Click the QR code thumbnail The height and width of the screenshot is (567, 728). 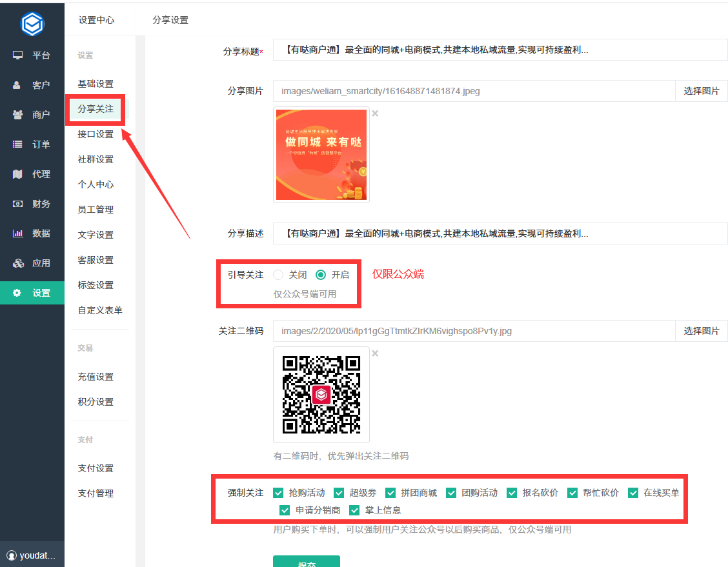[321, 395]
